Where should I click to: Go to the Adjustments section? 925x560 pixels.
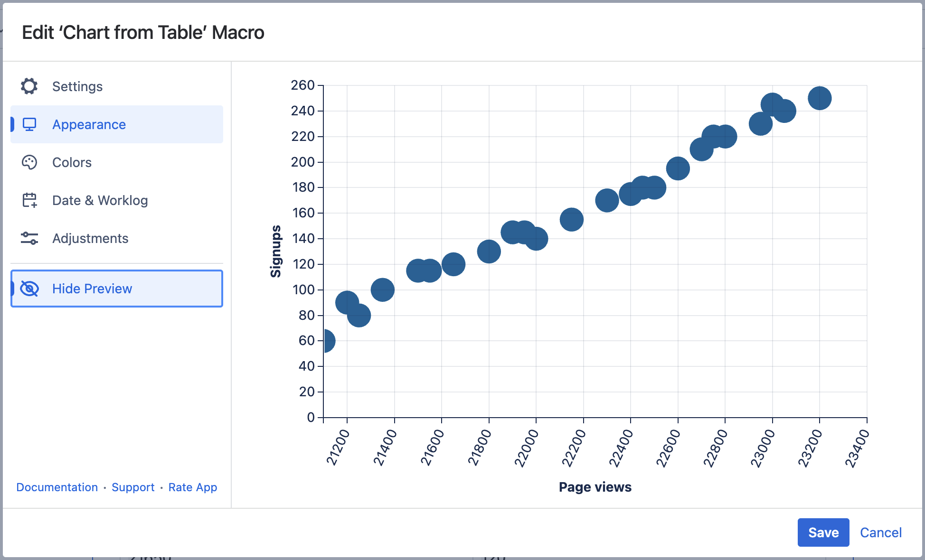[x=90, y=238]
